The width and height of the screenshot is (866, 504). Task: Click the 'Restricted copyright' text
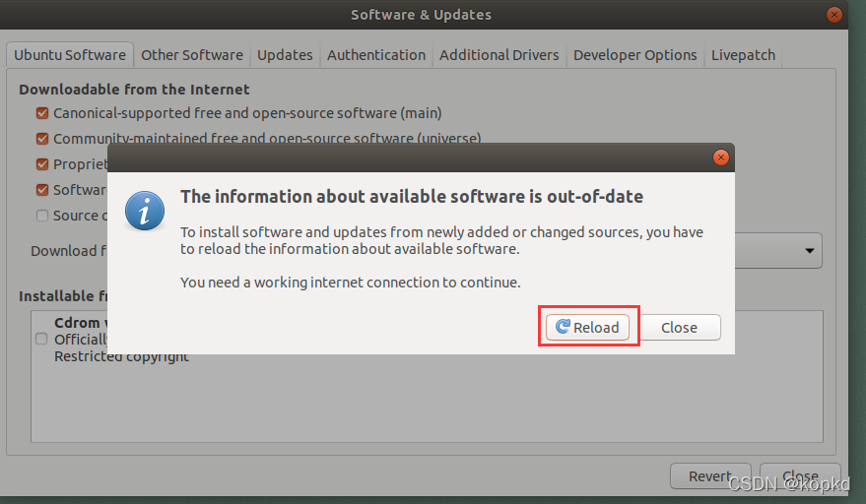click(x=121, y=356)
